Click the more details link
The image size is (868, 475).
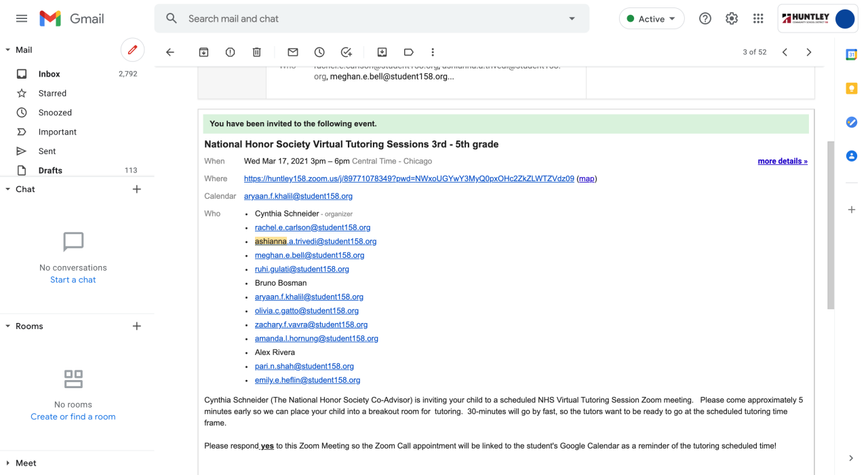click(x=783, y=161)
